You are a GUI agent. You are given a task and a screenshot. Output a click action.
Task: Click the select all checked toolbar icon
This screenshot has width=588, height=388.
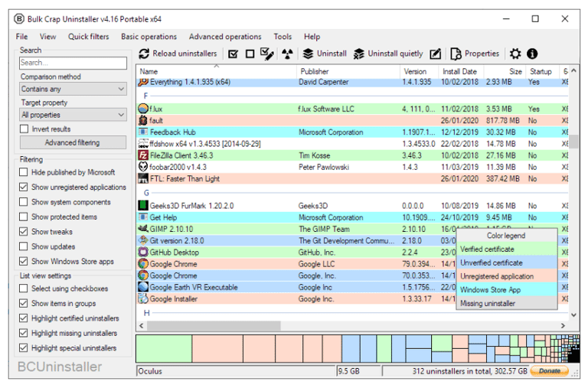pyautogui.click(x=233, y=54)
